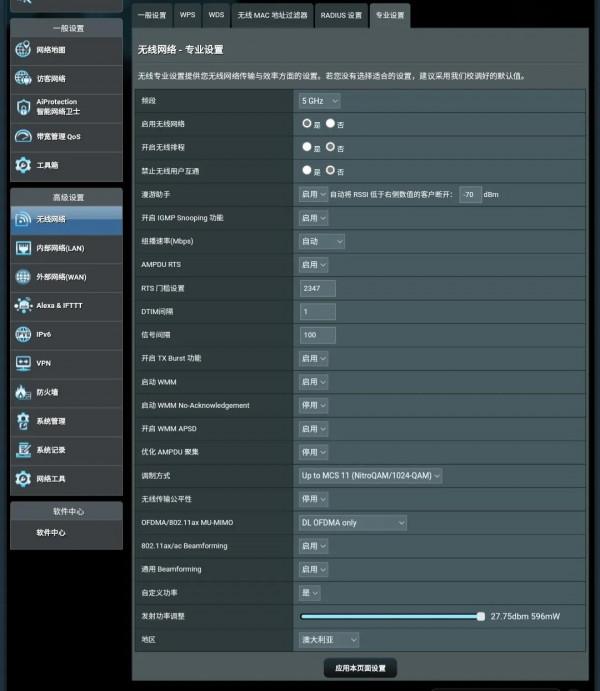Click the 应用本页面设置 apply button
This screenshot has height=691, width=600.
click(360, 668)
